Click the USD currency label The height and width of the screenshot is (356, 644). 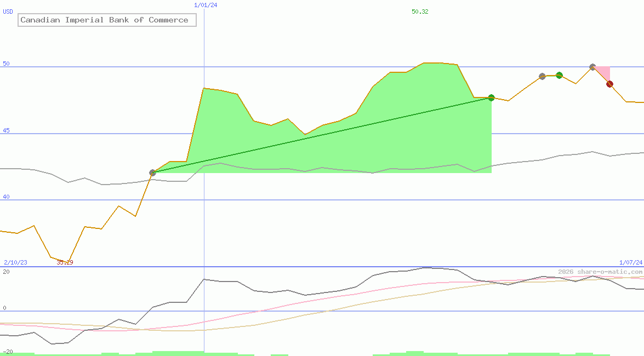[8, 12]
